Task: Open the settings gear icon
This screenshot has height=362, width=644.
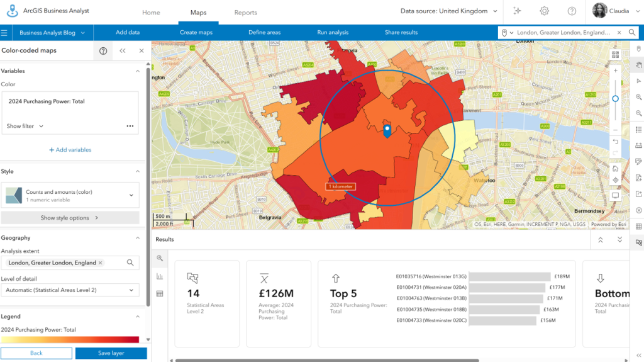Action: pyautogui.click(x=544, y=11)
